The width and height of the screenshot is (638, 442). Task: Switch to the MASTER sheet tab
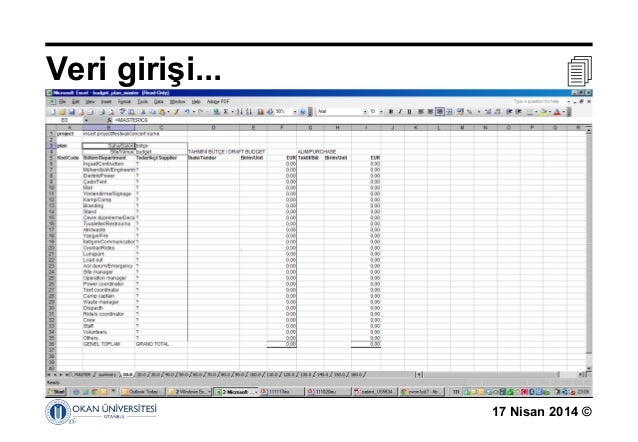(x=82, y=374)
